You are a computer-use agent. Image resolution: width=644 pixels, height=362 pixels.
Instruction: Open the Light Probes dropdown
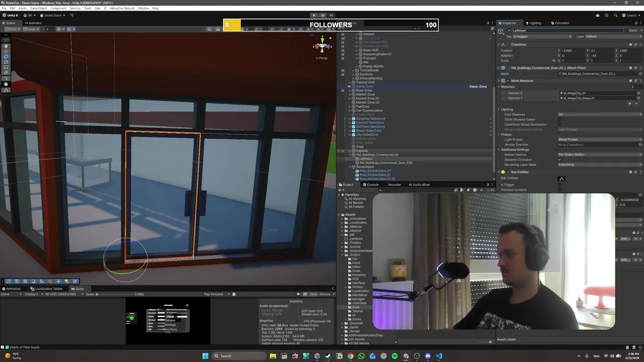coord(600,140)
